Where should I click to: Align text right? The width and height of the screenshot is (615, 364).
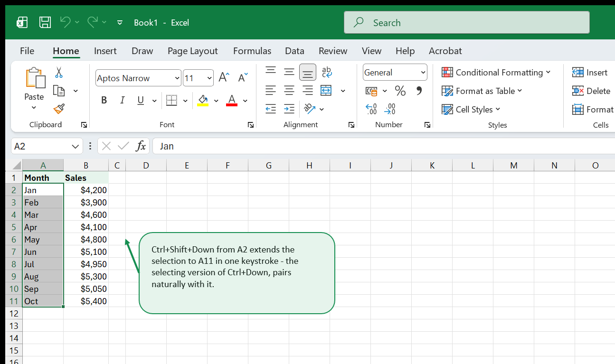pos(308,90)
